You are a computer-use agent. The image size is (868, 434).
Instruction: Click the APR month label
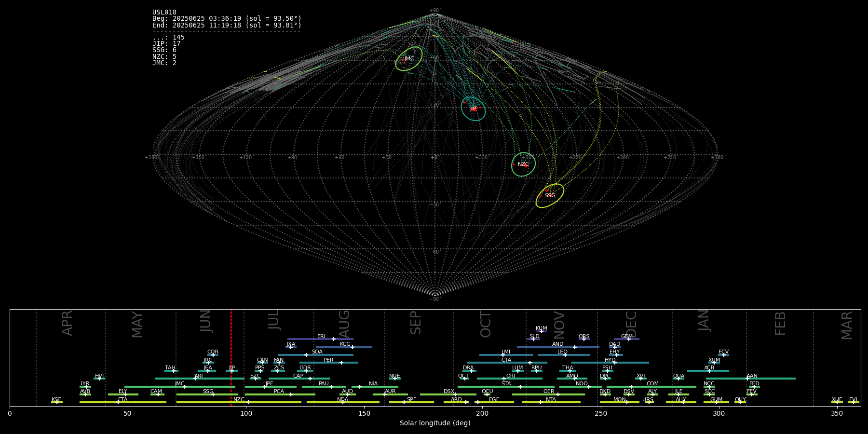pyautogui.click(x=67, y=323)
